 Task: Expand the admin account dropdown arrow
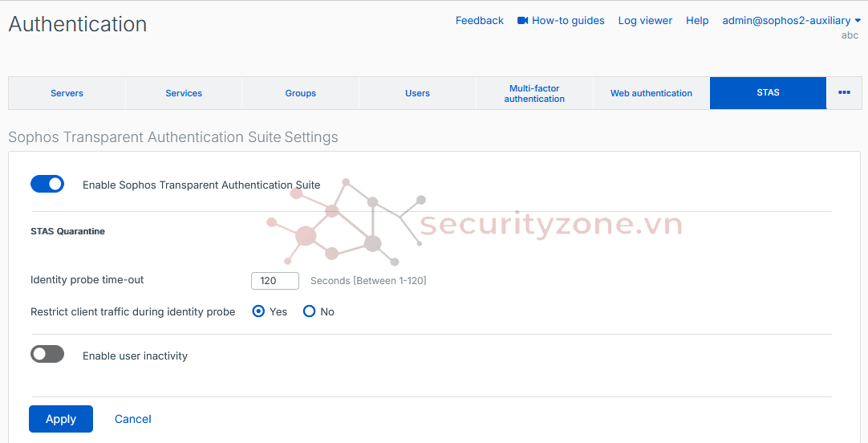(x=858, y=21)
